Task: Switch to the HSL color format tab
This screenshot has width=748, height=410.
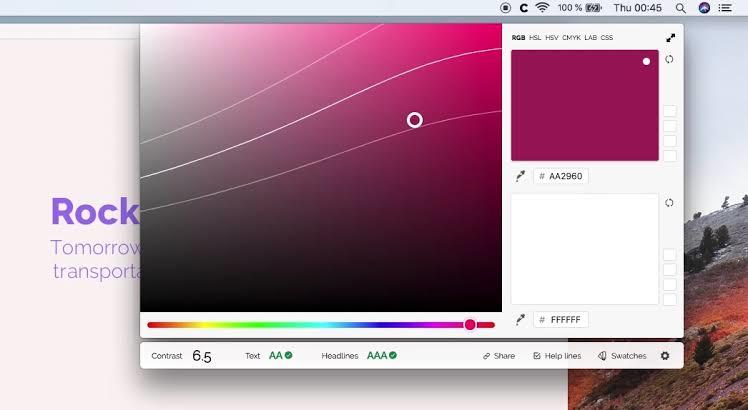Action: click(535, 38)
